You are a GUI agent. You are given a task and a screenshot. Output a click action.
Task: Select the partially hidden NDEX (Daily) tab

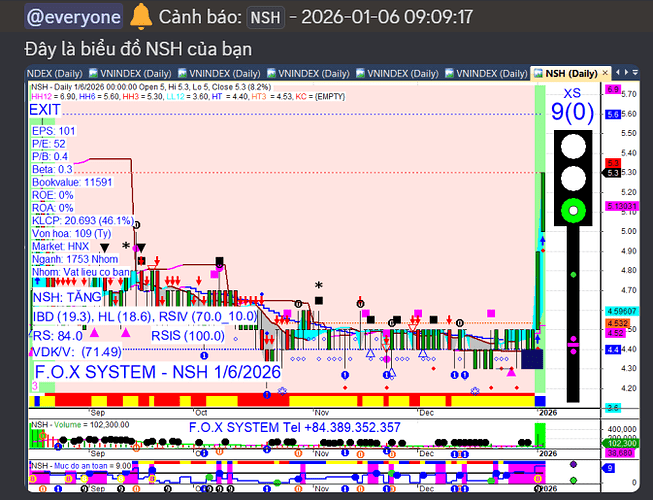[55, 74]
